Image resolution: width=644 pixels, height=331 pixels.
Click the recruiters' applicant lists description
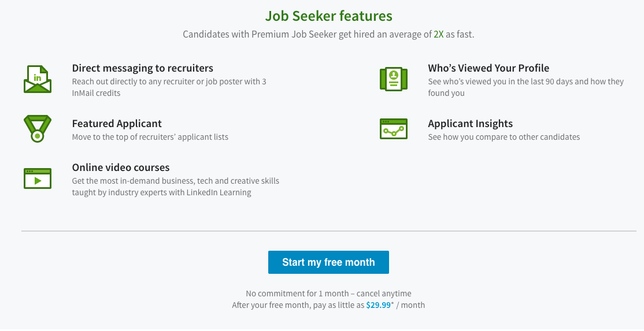(x=150, y=137)
